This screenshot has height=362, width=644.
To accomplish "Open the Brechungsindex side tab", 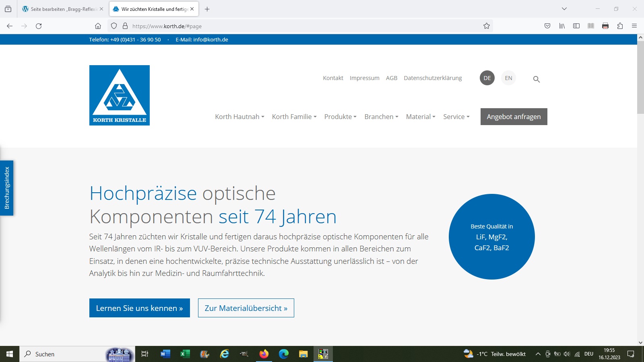I will [x=7, y=188].
